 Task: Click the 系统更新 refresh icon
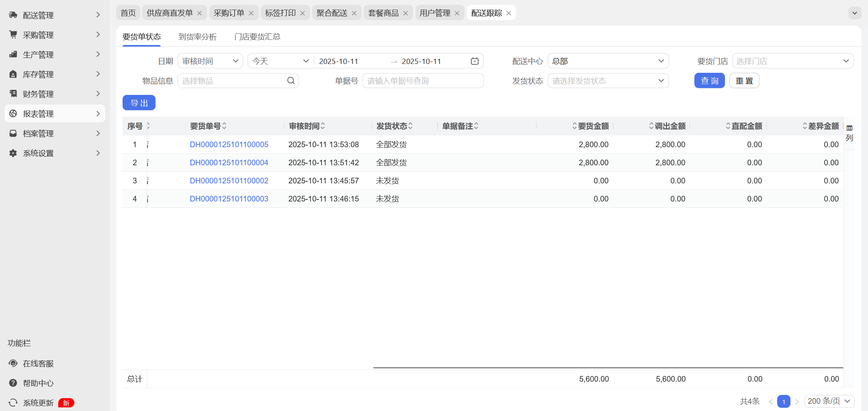pos(13,403)
